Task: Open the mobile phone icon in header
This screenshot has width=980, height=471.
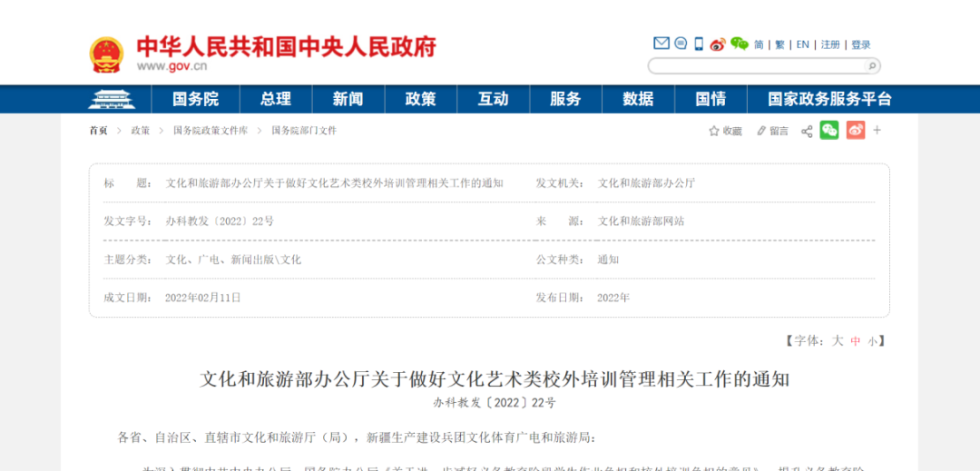Action: click(x=699, y=44)
